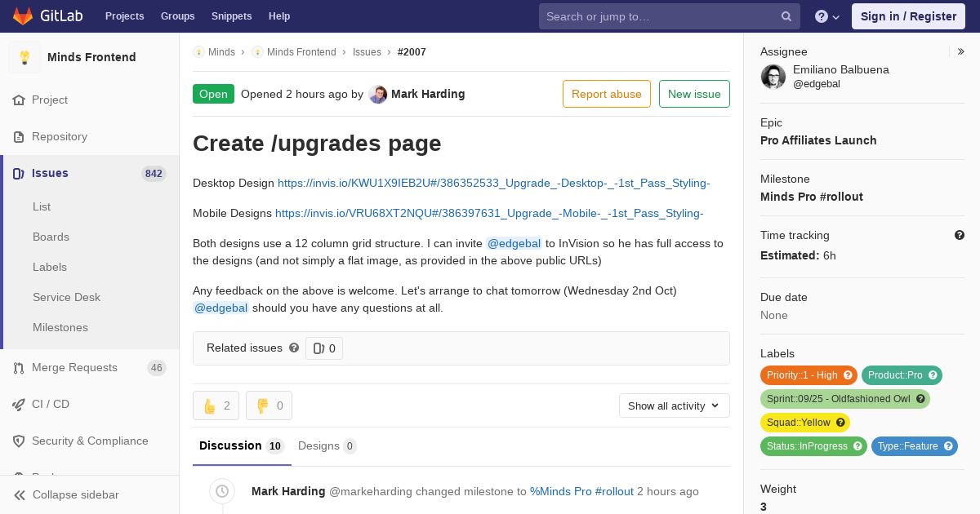
Task: Click the GitLab fox logo
Action: (23, 16)
